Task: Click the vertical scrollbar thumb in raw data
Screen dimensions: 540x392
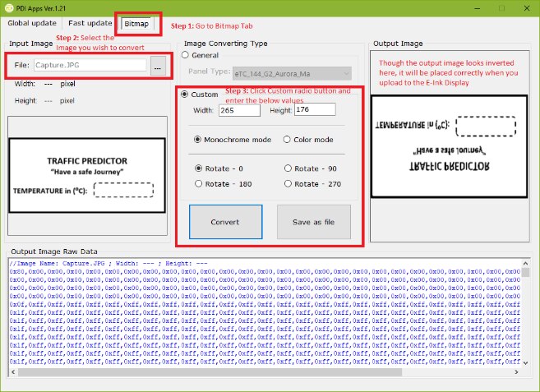Action: (525, 273)
